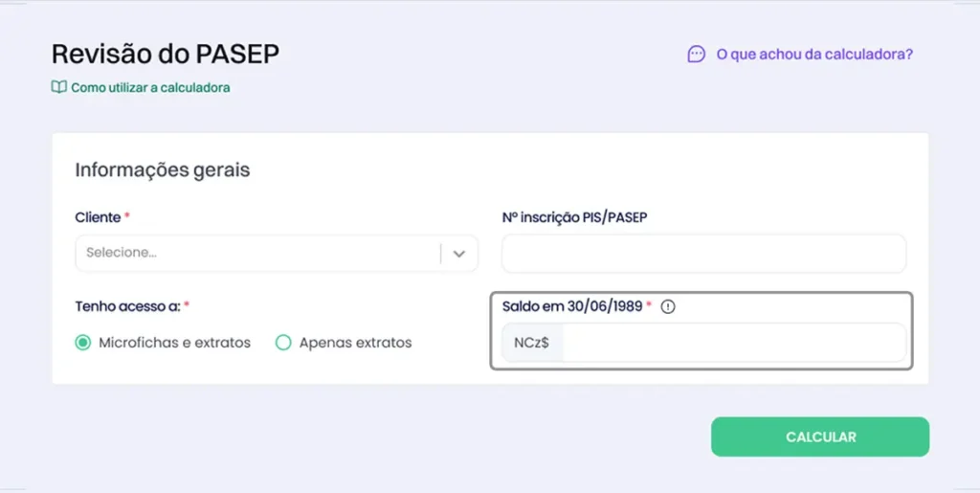Click the chat bubble feedback icon
Viewport: 980px width, 493px height.
tap(697, 55)
